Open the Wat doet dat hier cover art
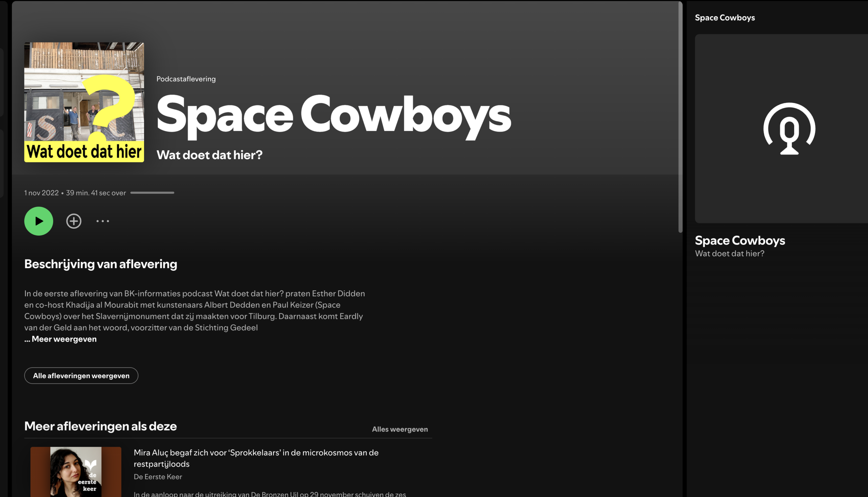 84,102
